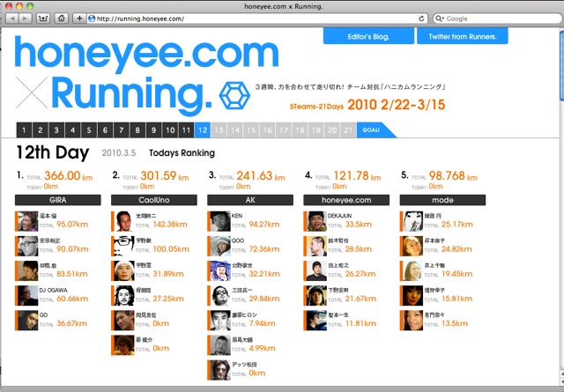Click the add bookmark plus button

tap(79, 18)
